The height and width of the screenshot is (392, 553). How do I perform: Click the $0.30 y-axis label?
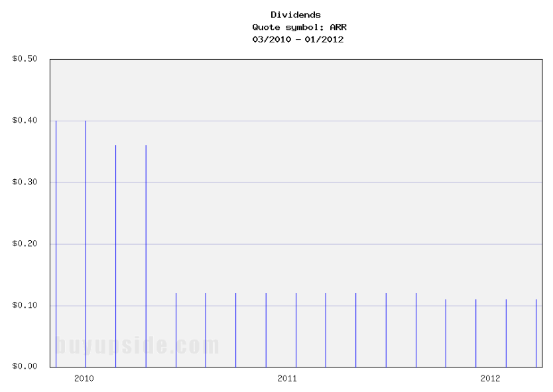pyautogui.click(x=25, y=182)
